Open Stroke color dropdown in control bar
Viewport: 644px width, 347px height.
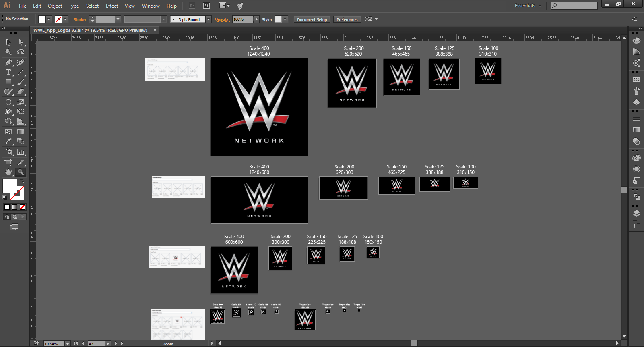(65, 19)
